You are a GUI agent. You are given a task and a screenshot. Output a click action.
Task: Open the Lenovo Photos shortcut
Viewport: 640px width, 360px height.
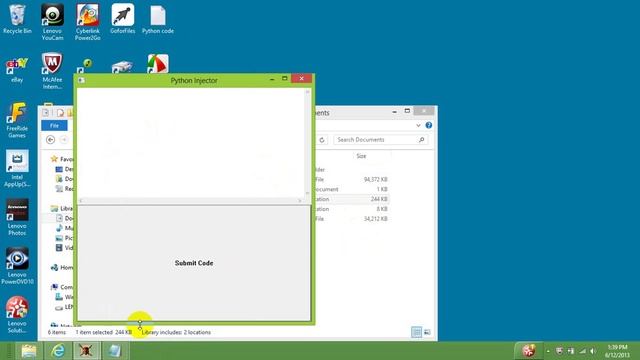pyautogui.click(x=17, y=217)
